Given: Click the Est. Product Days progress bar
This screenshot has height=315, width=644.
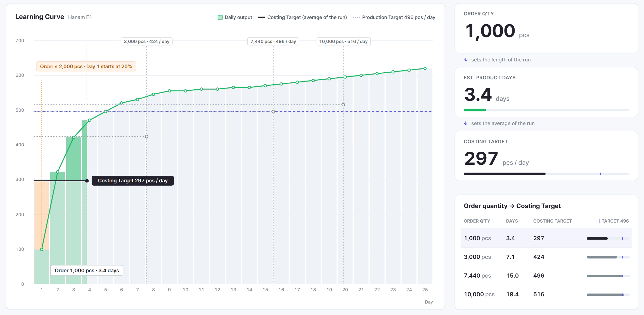Looking at the screenshot, I should coord(546,110).
